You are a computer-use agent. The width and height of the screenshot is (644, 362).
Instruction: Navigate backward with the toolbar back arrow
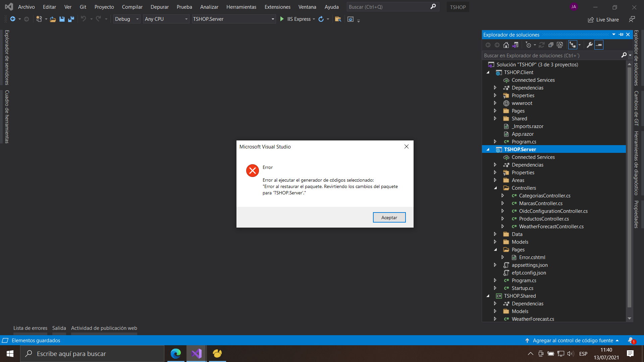(13, 19)
